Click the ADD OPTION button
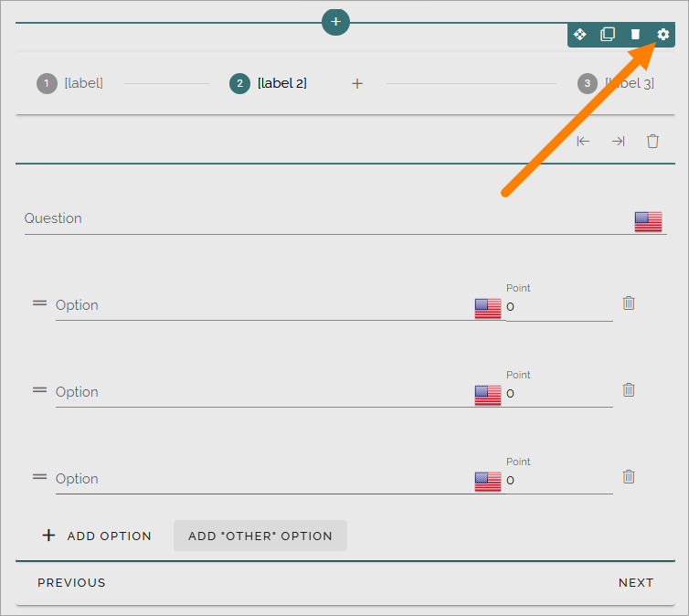The image size is (689, 616). pos(97,536)
